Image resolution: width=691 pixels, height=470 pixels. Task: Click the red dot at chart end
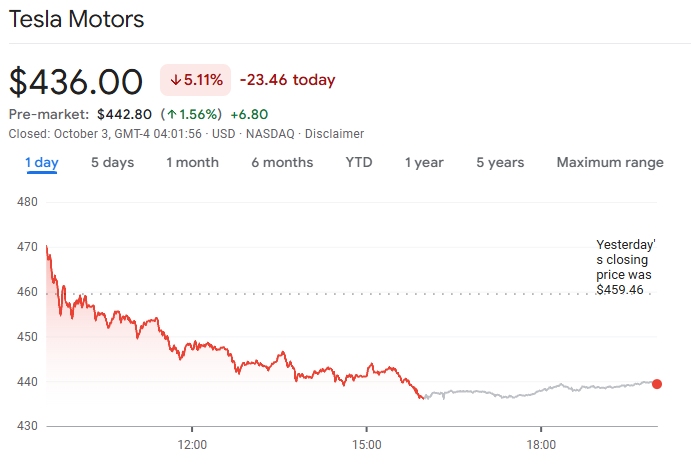657,384
